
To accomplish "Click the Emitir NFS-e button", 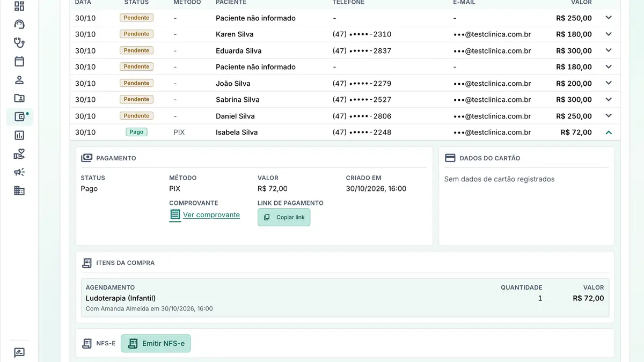I will (156, 343).
